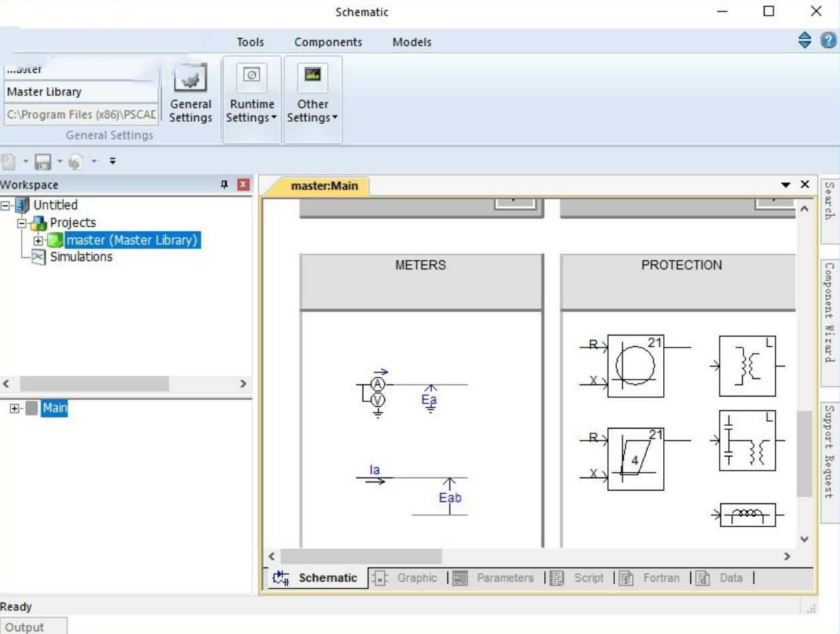Click canvas horizontal scrollbar right arrow
Image resolution: width=840 pixels, height=634 pixels.
pos(788,556)
